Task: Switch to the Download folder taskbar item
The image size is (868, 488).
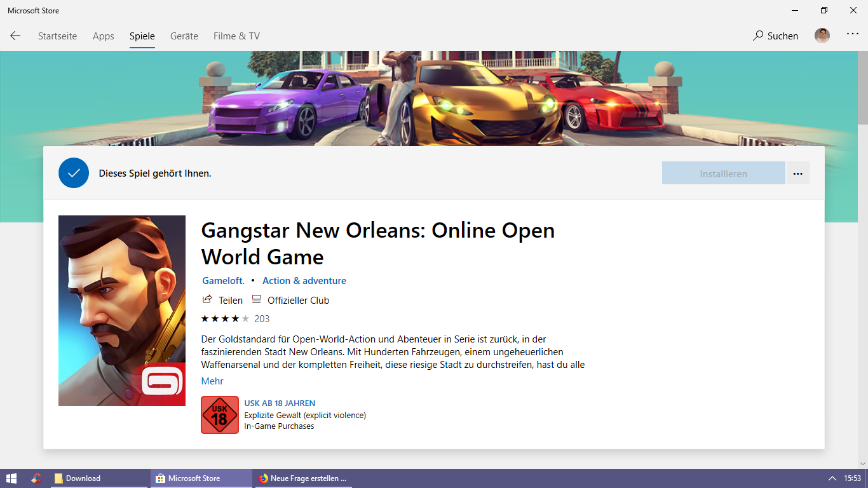Action: [98, 478]
